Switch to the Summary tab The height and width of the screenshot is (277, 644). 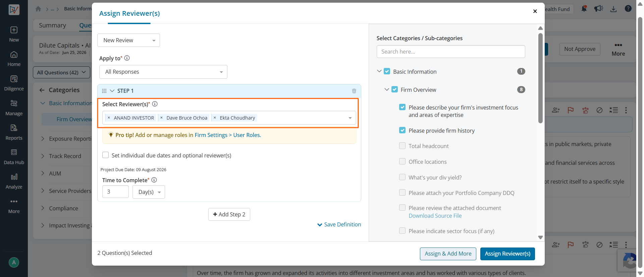[x=52, y=25]
